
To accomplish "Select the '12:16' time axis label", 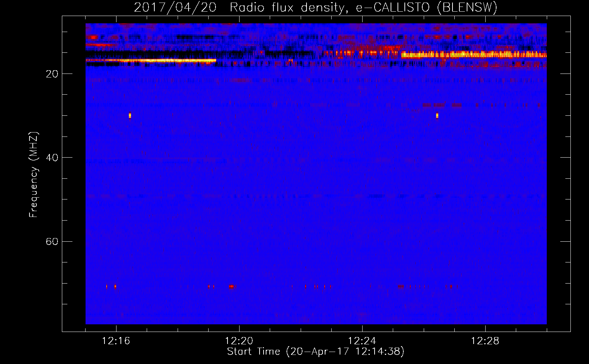I will pos(116,341).
